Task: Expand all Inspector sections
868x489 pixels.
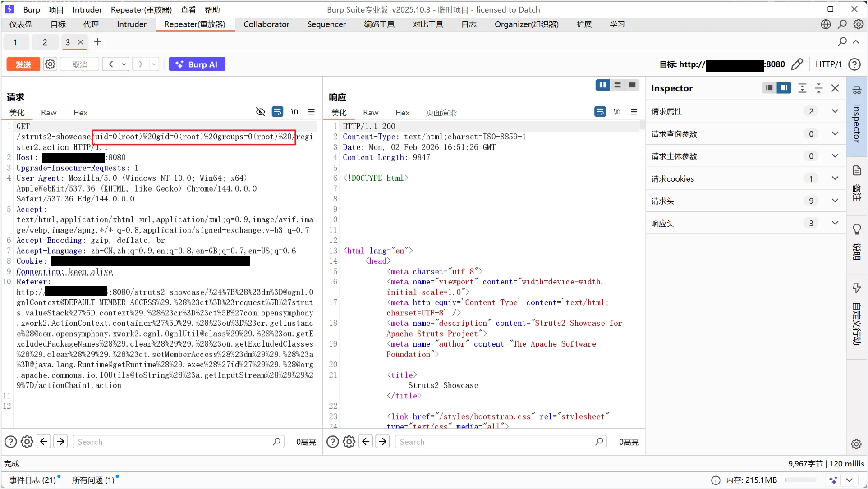Action: coord(802,88)
